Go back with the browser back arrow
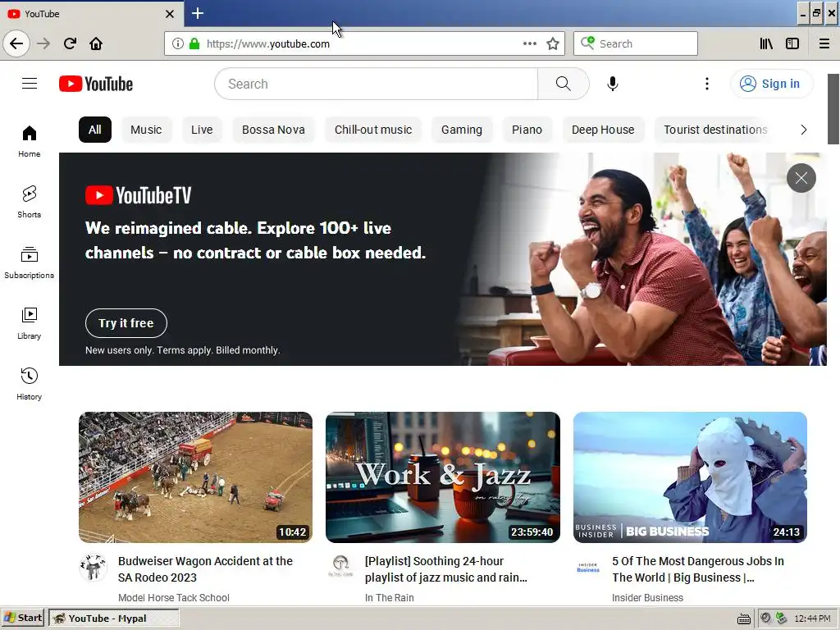The width and height of the screenshot is (840, 630). coord(16,43)
